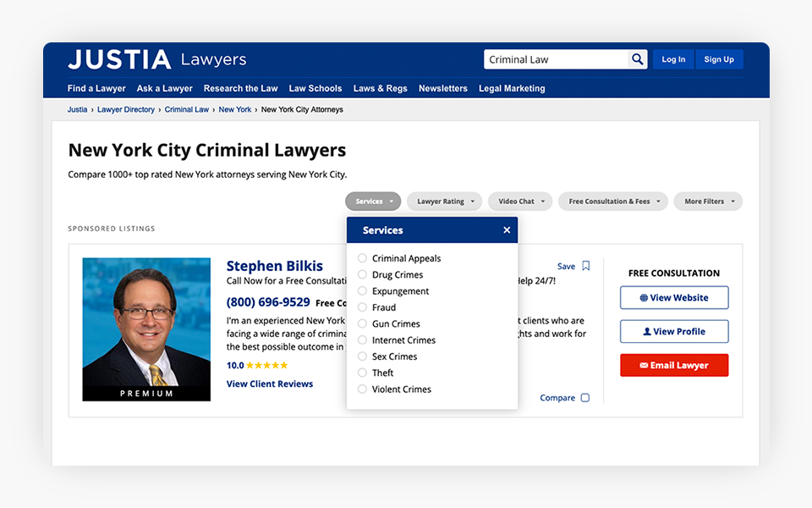Viewport: 812px width, 508px height.
Task: Click the Criminal Law search field
Action: [557, 59]
